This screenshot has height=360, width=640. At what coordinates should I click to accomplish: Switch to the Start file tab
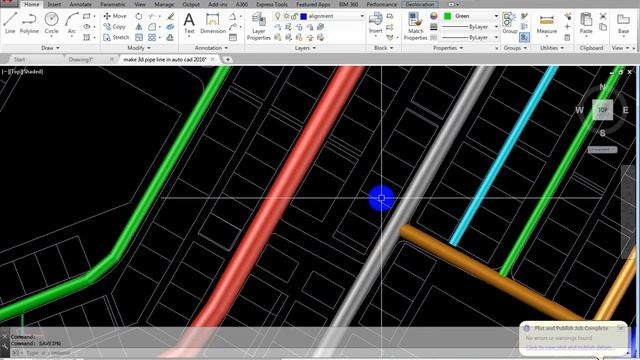pyautogui.click(x=20, y=60)
